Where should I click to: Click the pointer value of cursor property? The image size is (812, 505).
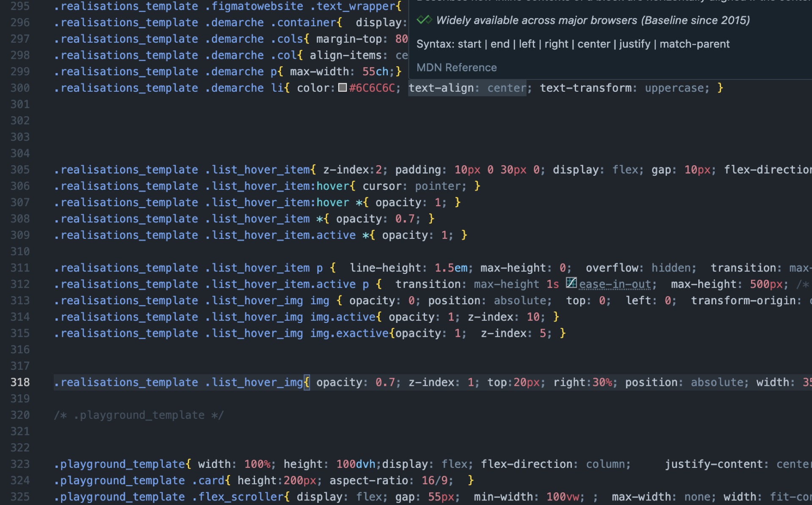click(x=438, y=186)
